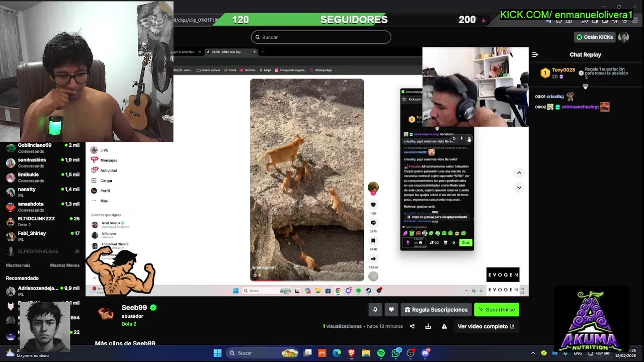Open Task View on the taskbar

tap(307, 353)
